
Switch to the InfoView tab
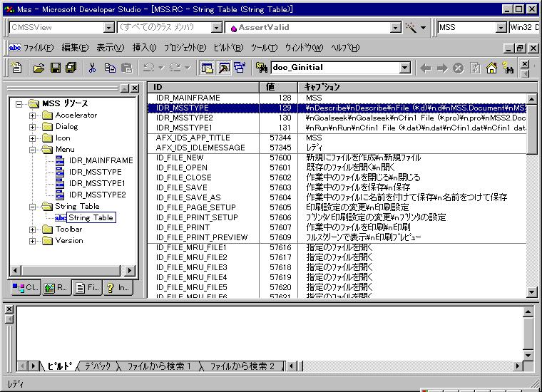coord(118,287)
